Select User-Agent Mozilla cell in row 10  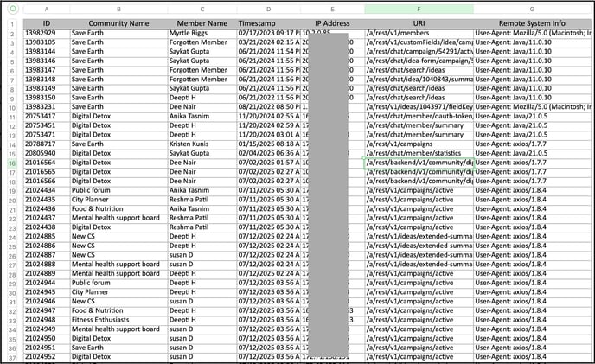pos(532,107)
